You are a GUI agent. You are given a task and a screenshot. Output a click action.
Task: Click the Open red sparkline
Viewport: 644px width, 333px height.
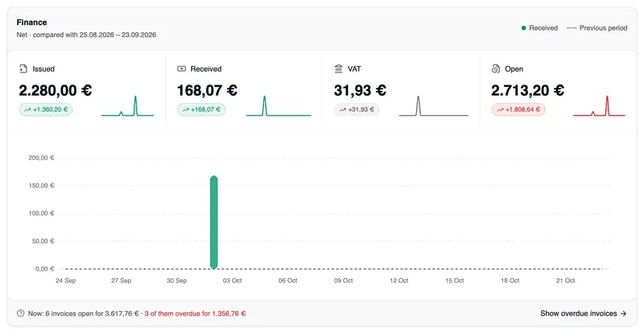click(x=599, y=106)
